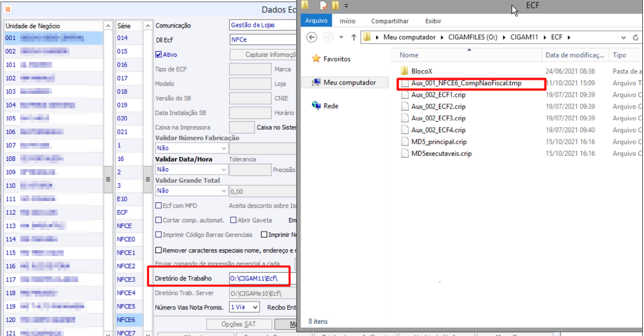Select série NFCE6 in the Série list
The height and width of the screenshot is (336, 644).
pyautogui.click(x=129, y=320)
